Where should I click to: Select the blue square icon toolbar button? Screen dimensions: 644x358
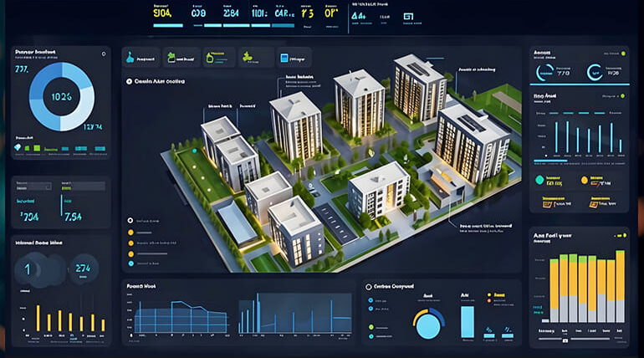pos(294,58)
